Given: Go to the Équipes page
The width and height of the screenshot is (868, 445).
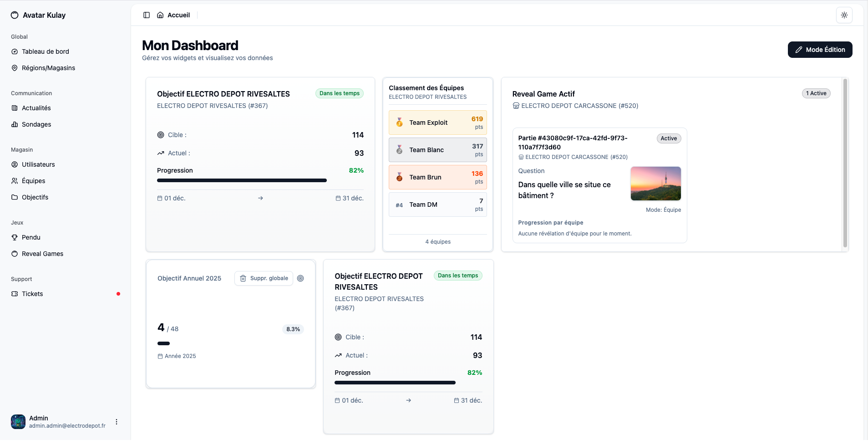Looking at the screenshot, I should tap(33, 181).
